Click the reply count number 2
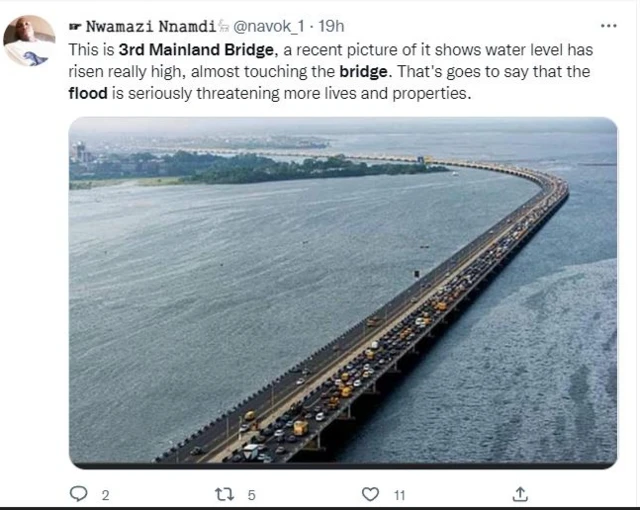The image size is (640, 510). point(105,494)
